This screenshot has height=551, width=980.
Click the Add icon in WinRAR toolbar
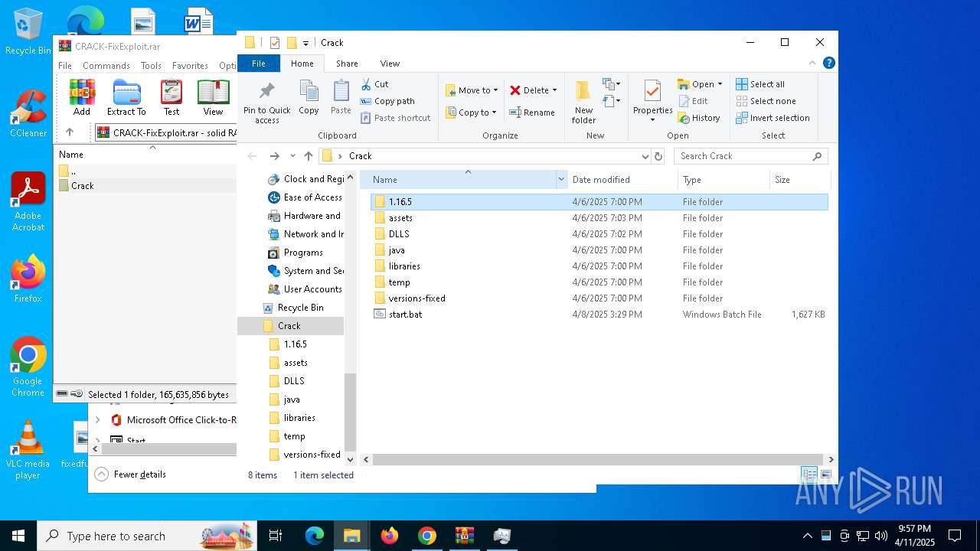(82, 92)
